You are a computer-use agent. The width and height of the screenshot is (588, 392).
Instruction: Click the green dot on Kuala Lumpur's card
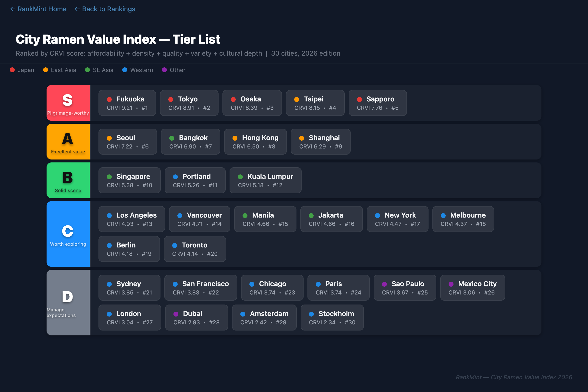(241, 176)
